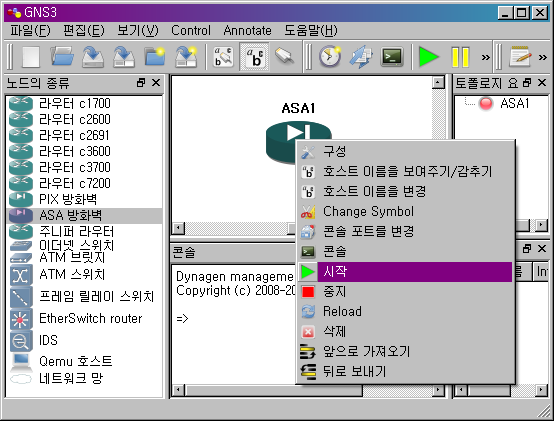Click the first Save project disk icon
The image size is (554, 421).
tap(93, 57)
